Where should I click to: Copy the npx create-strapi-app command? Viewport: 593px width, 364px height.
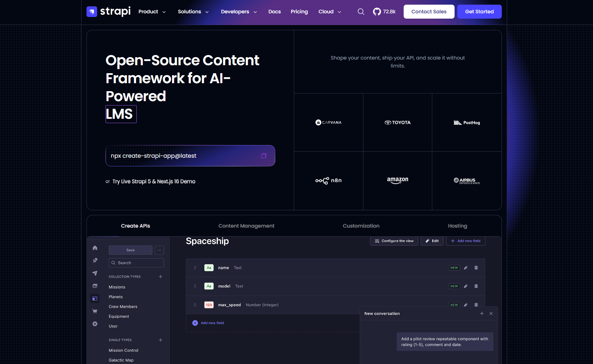point(264,156)
